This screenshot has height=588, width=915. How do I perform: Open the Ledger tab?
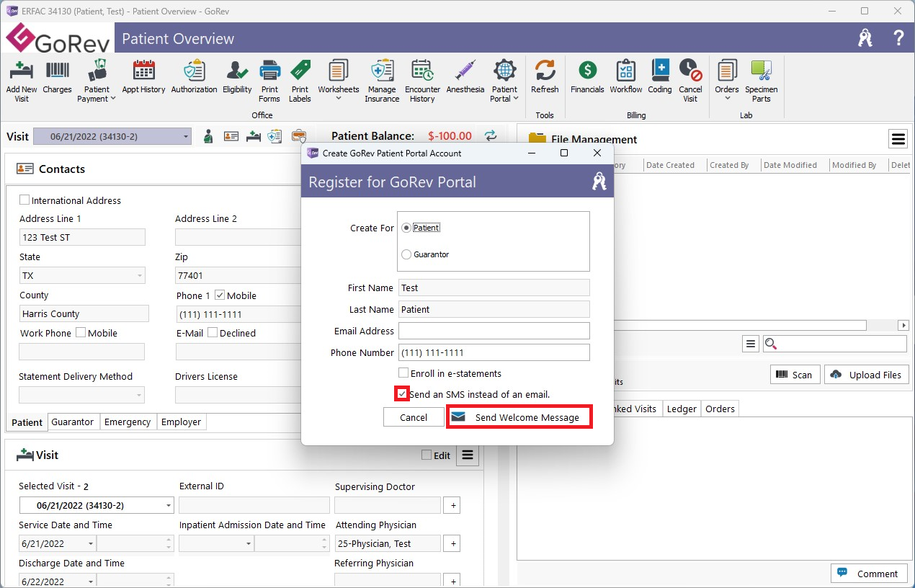click(682, 409)
